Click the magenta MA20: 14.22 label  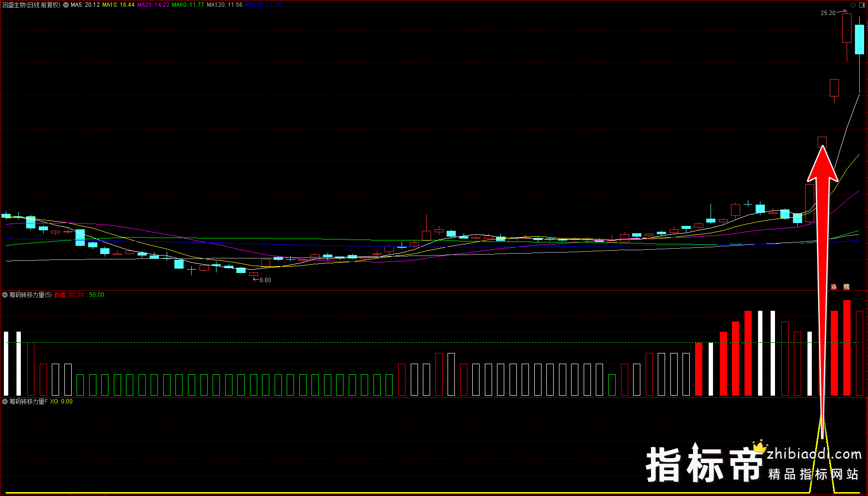(153, 5)
